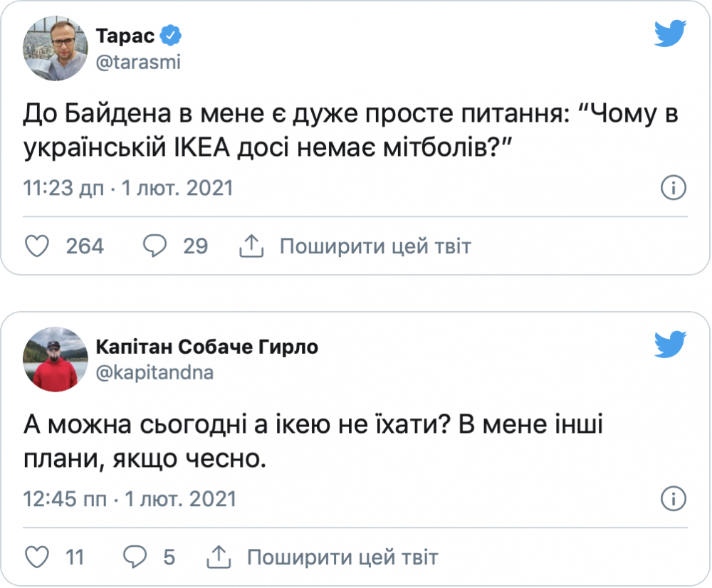
Task: Like Тарас's tweet with the heart icon
Action: pos(36,246)
